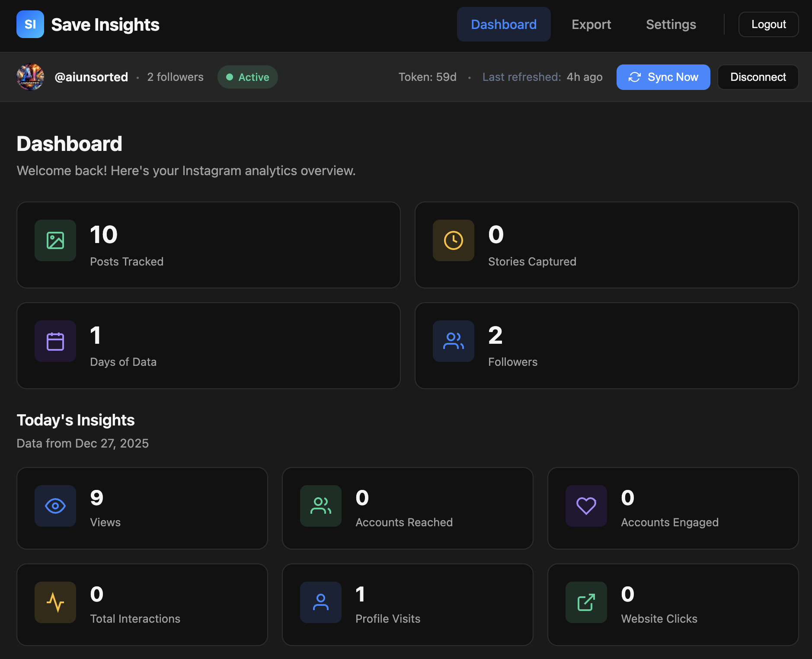Click the Sync Now button
Viewport: 812px width, 659px height.
(x=663, y=77)
